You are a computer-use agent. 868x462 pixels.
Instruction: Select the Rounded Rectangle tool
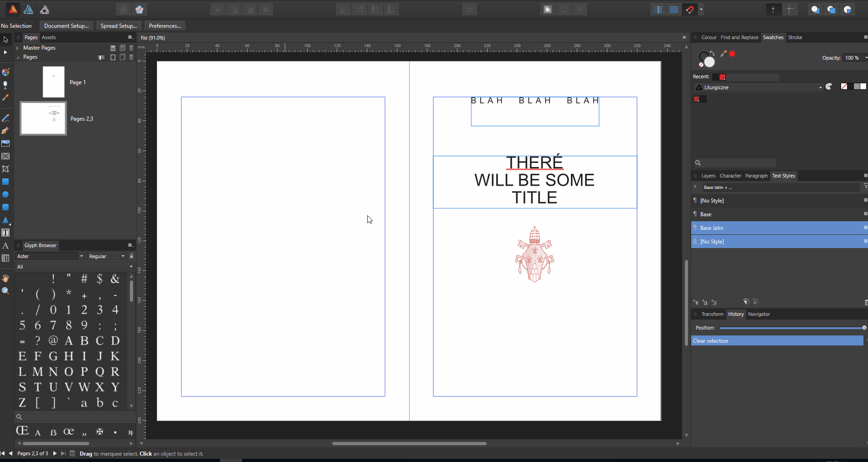(x=5, y=207)
